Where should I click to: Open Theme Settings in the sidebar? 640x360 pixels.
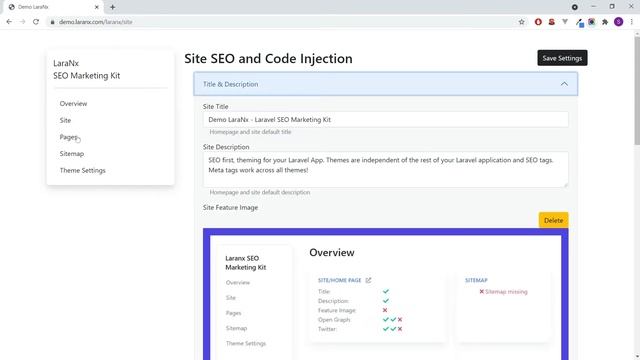(82, 171)
